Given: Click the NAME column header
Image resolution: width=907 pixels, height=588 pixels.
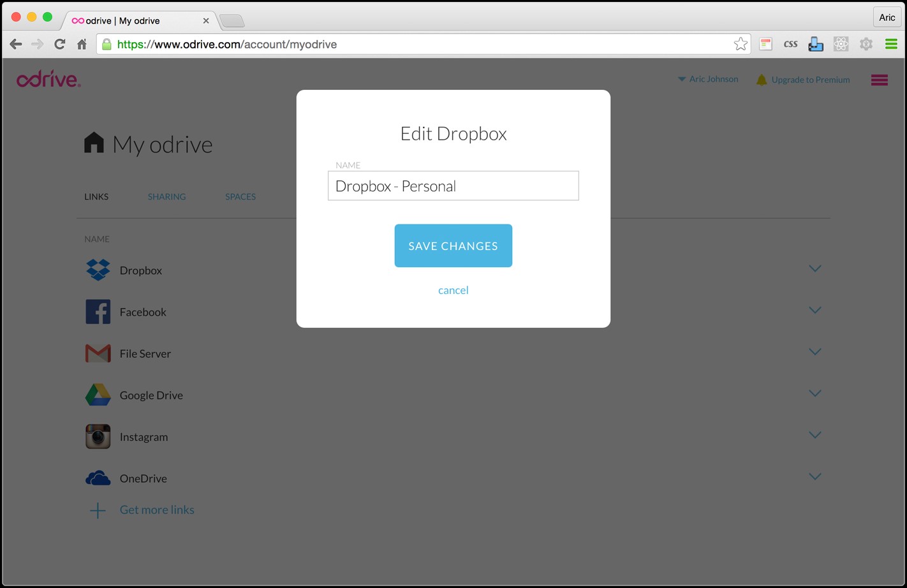Looking at the screenshot, I should point(97,239).
